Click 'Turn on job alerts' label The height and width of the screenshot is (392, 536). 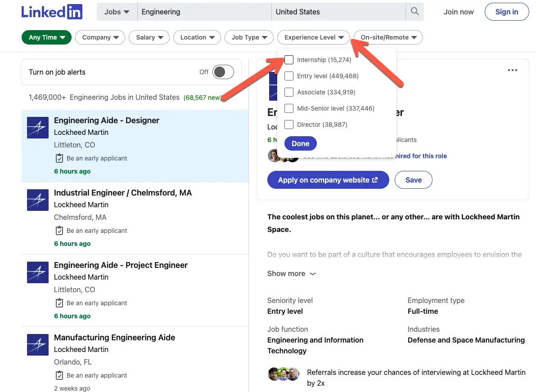click(57, 72)
